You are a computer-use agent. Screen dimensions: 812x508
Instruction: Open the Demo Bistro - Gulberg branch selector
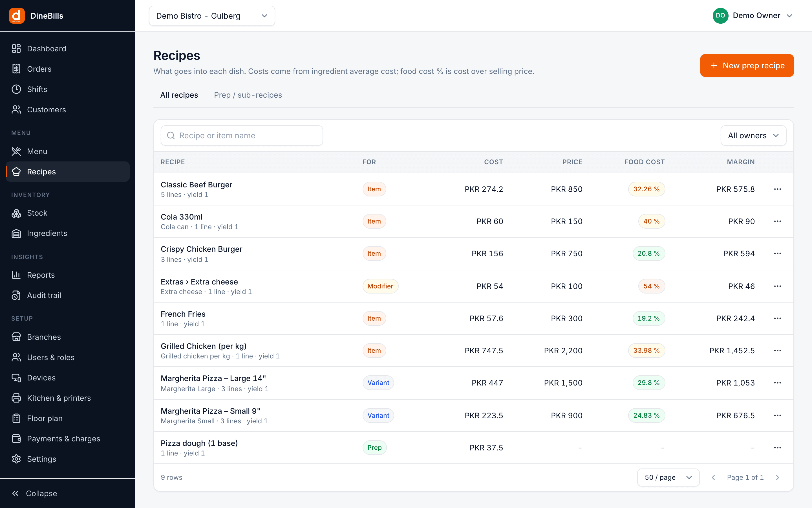(x=212, y=16)
